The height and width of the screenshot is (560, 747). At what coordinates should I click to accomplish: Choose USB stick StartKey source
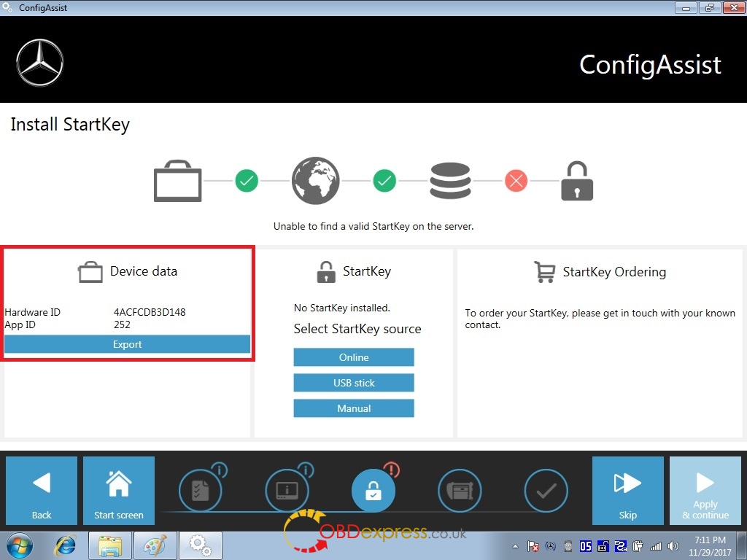pyautogui.click(x=354, y=383)
